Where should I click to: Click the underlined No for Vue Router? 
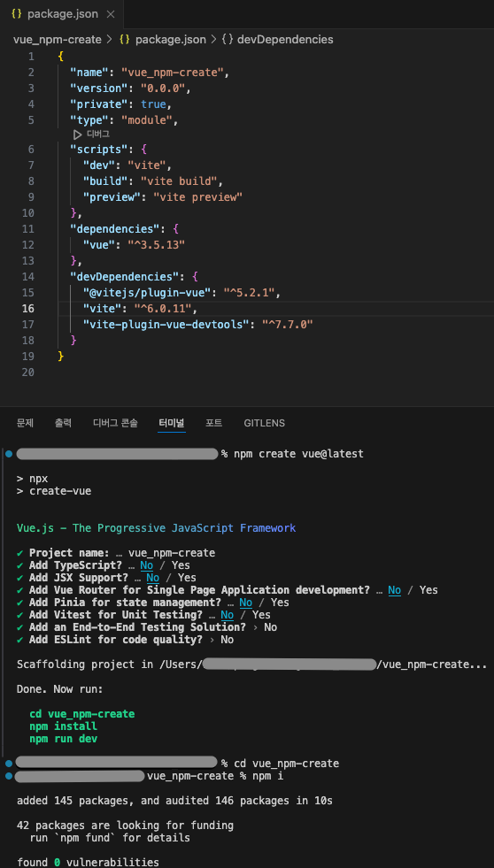[394, 590]
